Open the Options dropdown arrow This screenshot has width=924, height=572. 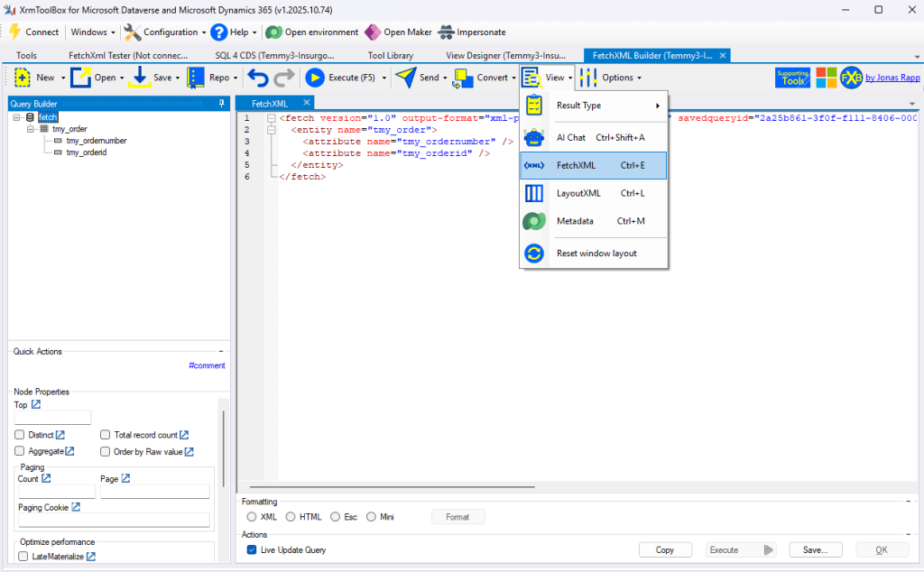point(639,78)
